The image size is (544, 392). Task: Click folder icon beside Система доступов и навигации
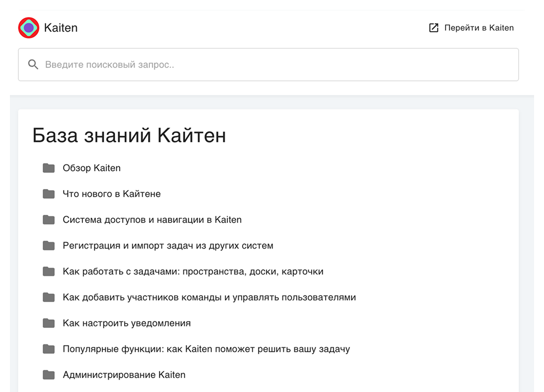[49, 220]
